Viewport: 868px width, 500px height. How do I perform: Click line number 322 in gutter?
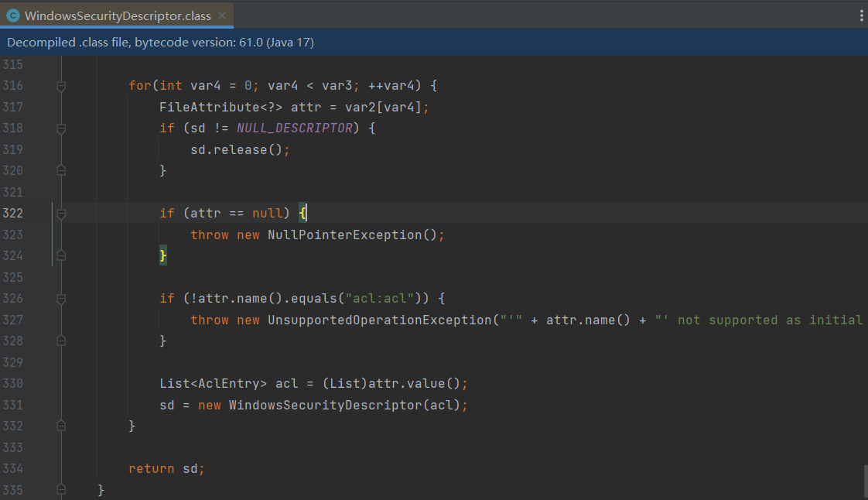[x=12, y=213]
